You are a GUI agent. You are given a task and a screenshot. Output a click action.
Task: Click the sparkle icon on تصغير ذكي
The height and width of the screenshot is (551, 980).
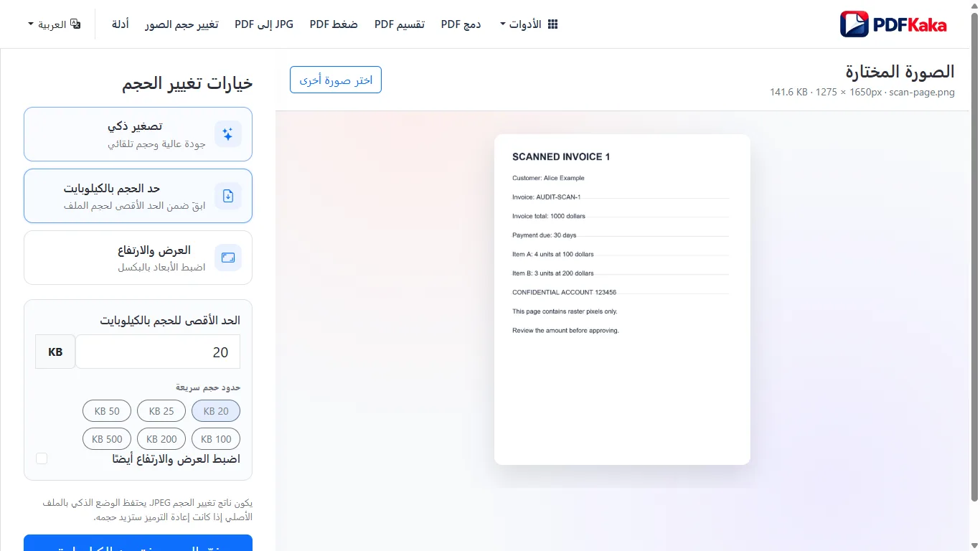(x=228, y=134)
